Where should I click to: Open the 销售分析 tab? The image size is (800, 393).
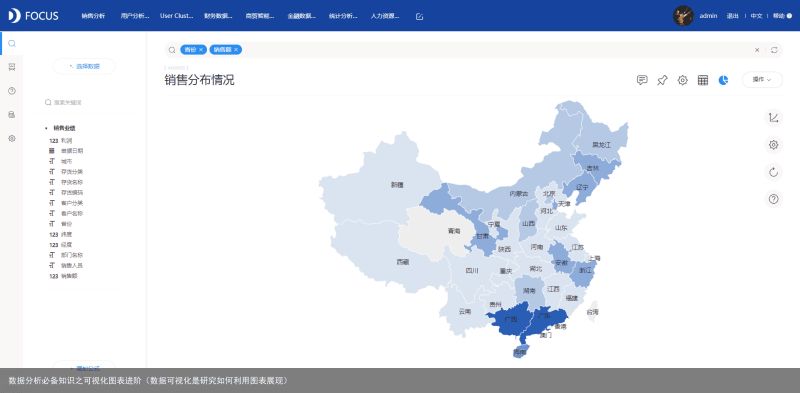[93, 16]
